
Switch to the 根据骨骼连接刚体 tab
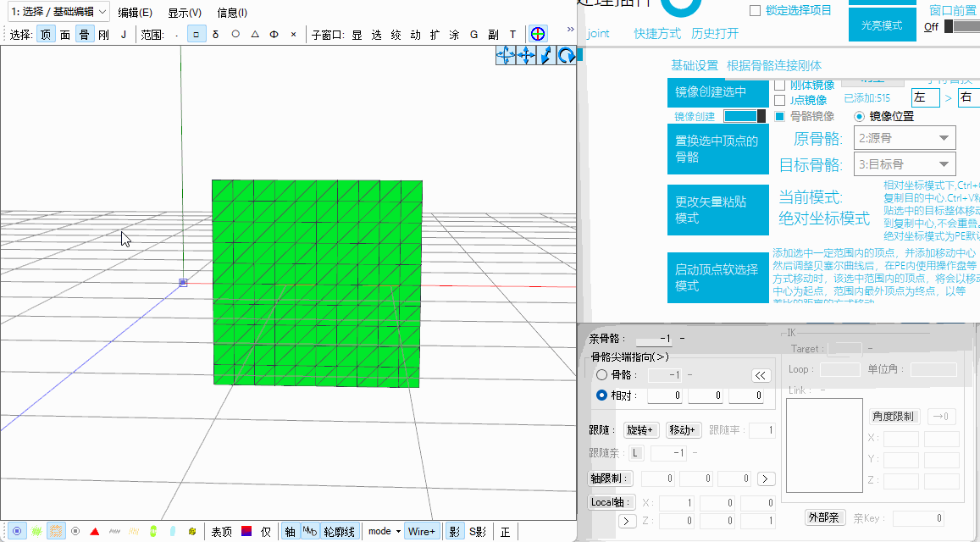pos(773,65)
